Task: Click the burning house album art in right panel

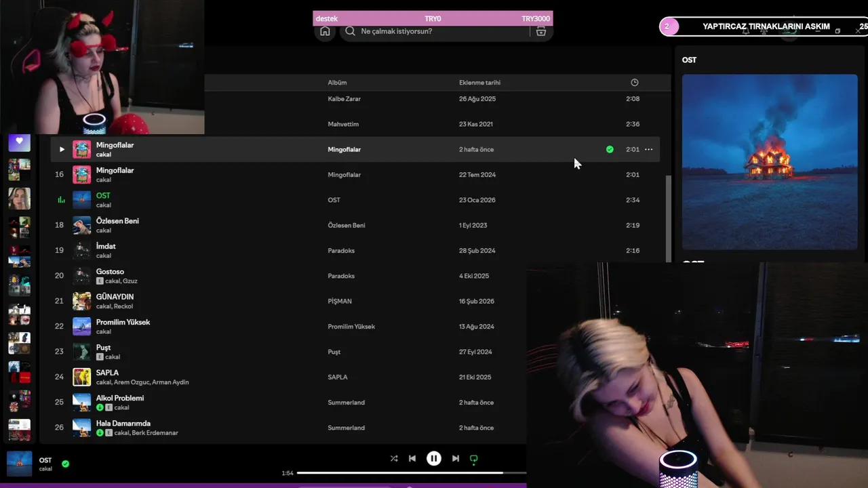Action: [x=770, y=162]
